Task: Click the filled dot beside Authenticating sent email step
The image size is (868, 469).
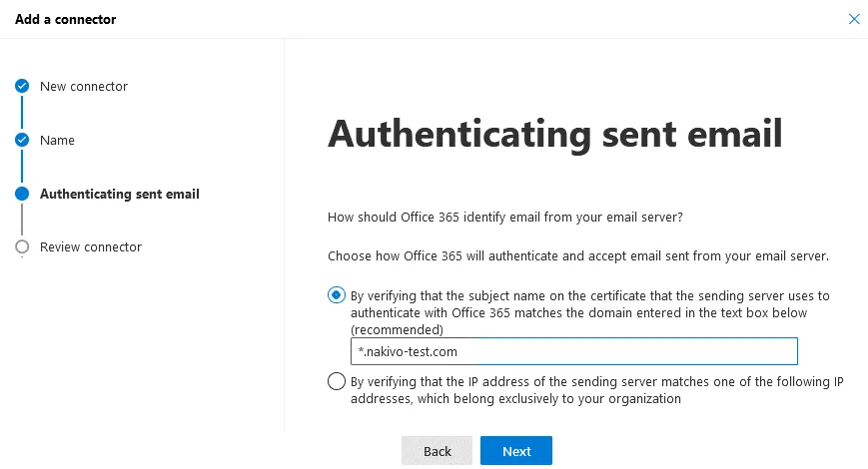Action: click(22, 194)
